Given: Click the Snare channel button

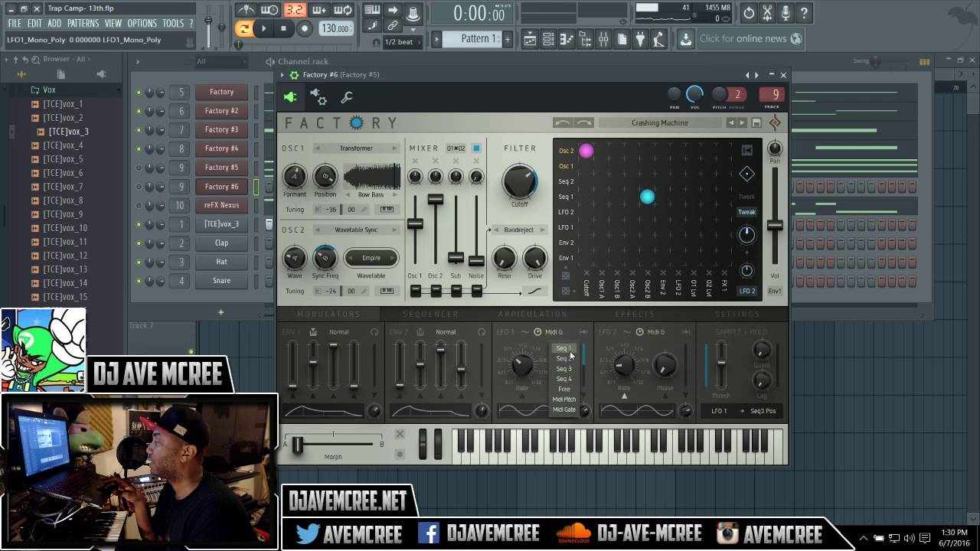Looking at the screenshot, I should click(221, 280).
